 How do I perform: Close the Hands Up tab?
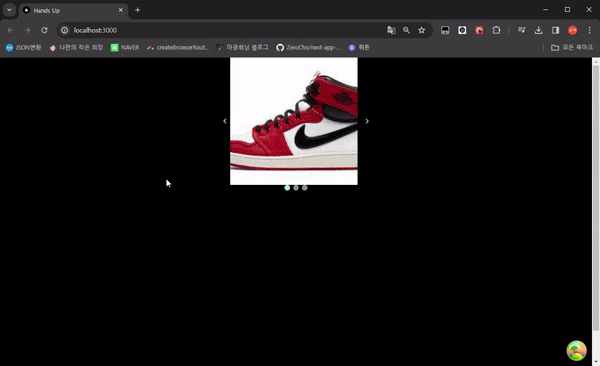(121, 10)
